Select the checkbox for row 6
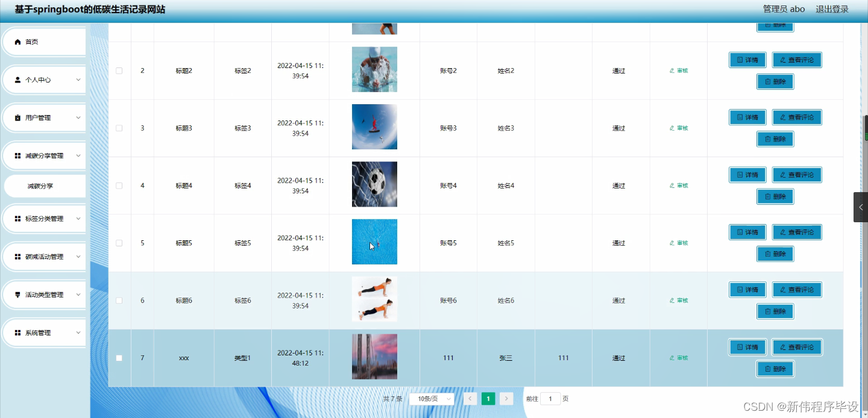This screenshot has height=418, width=868. coord(119,300)
